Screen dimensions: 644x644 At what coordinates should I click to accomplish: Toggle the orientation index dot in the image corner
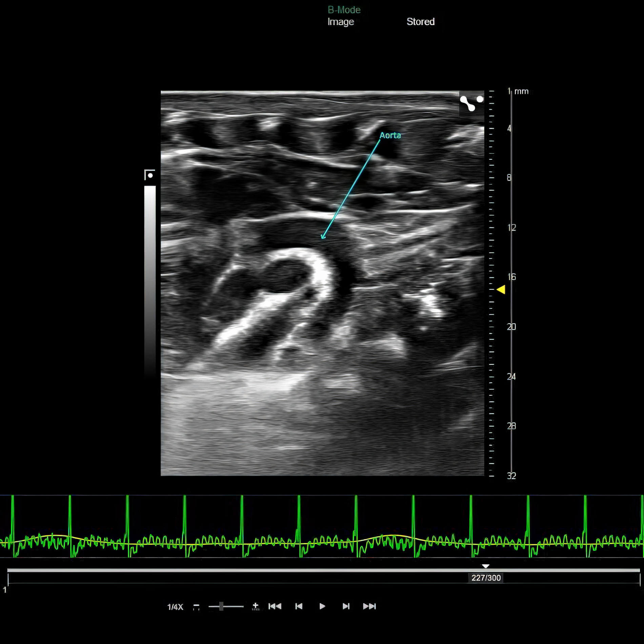[x=480, y=99]
